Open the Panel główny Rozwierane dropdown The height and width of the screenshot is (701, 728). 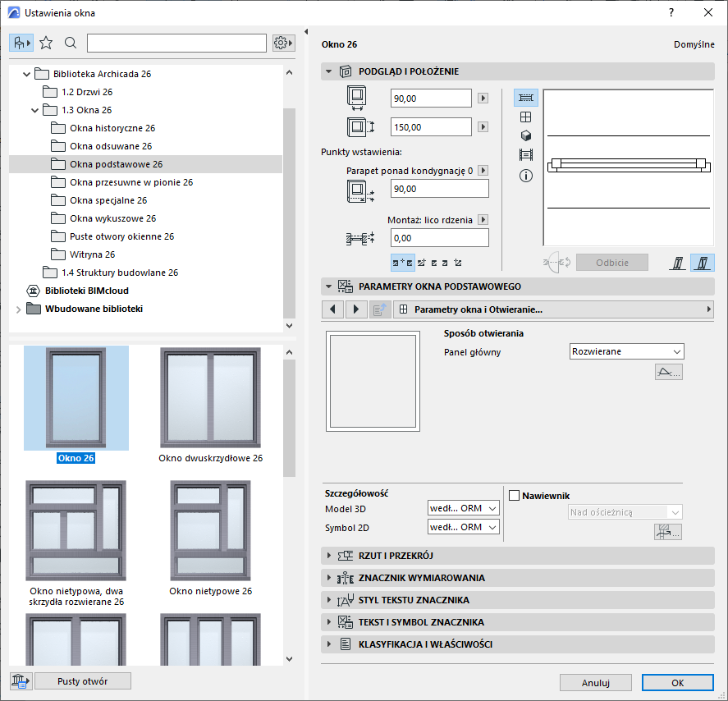pyautogui.click(x=627, y=351)
